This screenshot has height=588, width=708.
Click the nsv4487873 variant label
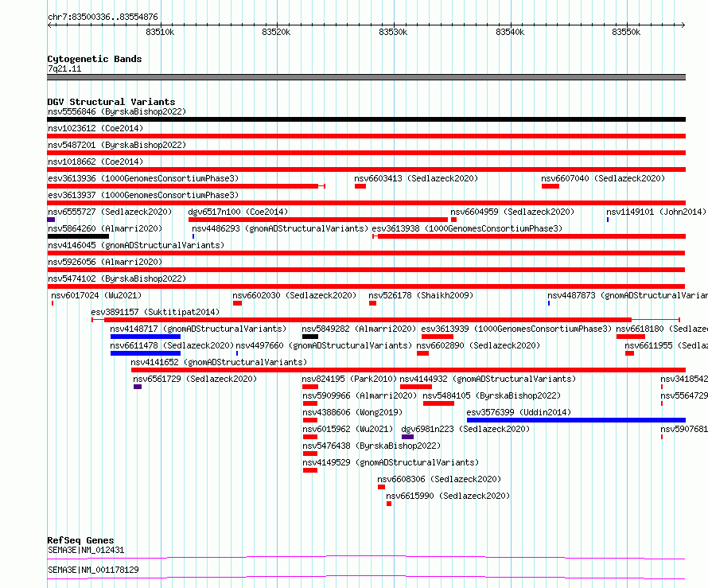click(628, 295)
